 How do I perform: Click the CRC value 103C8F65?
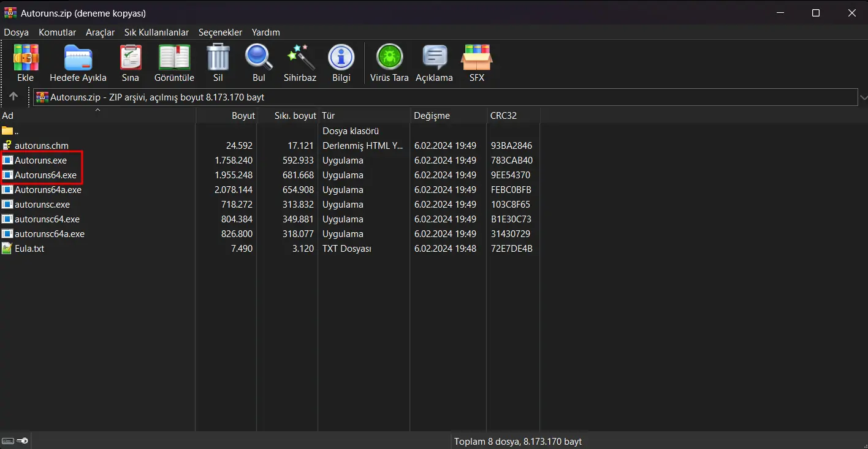[x=511, y=205]
